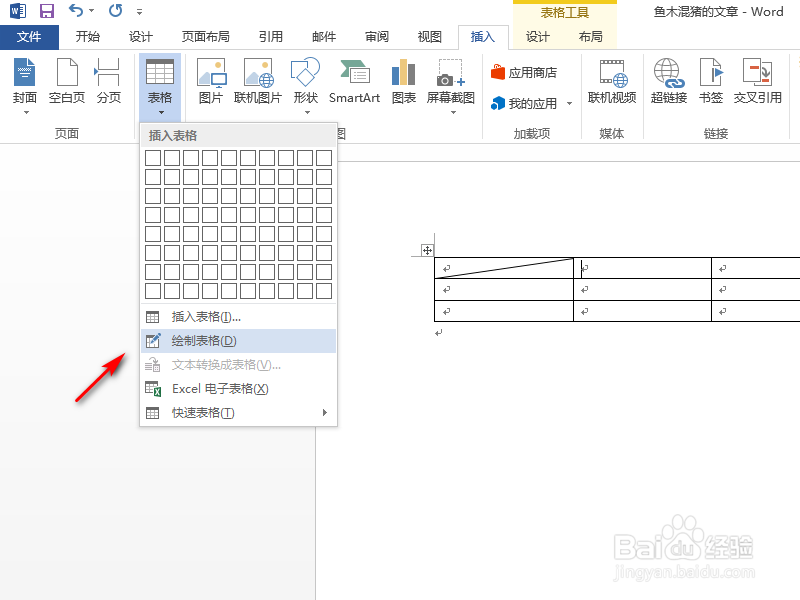Open the 文件 (File) tab
Viewport: 800px width, 600px height.
(29, 37)
